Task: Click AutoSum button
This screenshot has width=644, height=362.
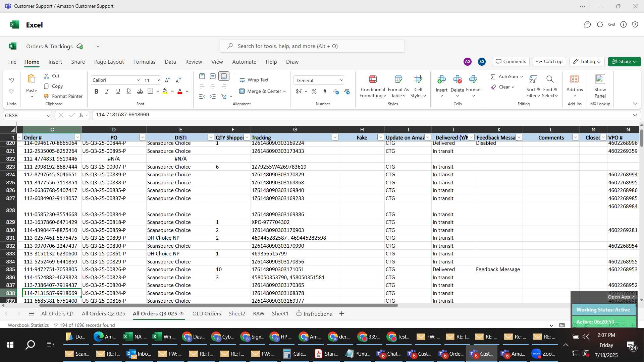Action: click(x=507, y=76)
